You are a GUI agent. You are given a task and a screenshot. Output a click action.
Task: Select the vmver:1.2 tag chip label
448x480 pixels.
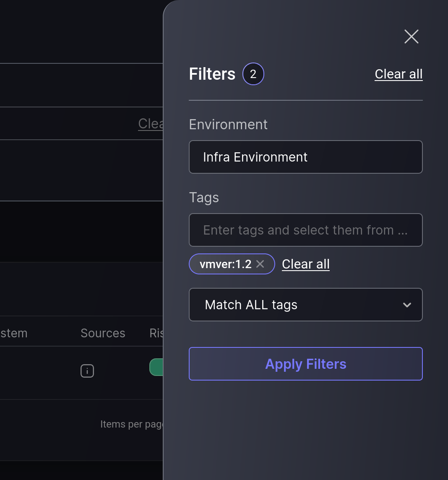(225, 264)
